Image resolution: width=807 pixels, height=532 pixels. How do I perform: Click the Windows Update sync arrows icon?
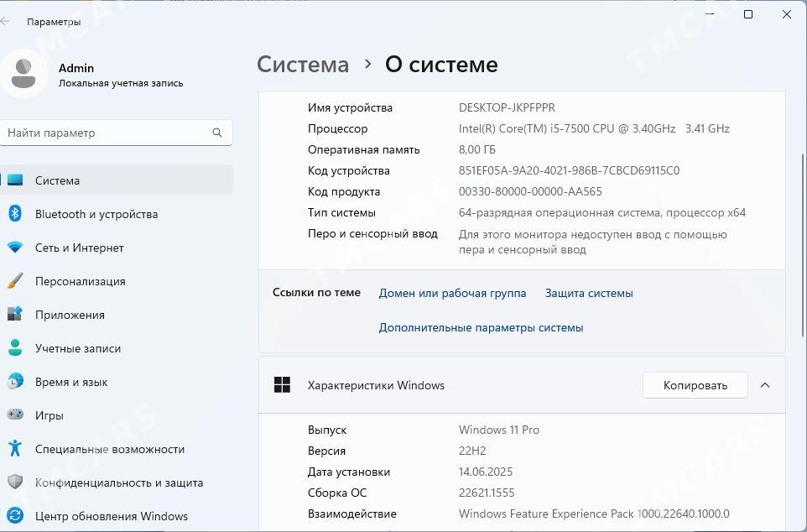[x=15, y=516]
